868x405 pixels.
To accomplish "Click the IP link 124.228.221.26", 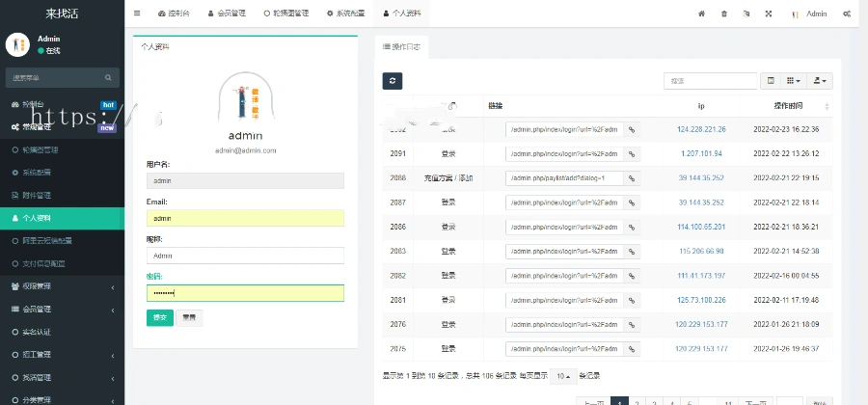I will [701, 128].
